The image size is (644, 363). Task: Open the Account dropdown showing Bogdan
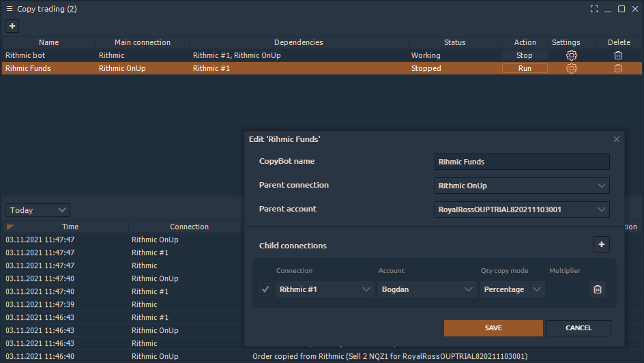427,289
